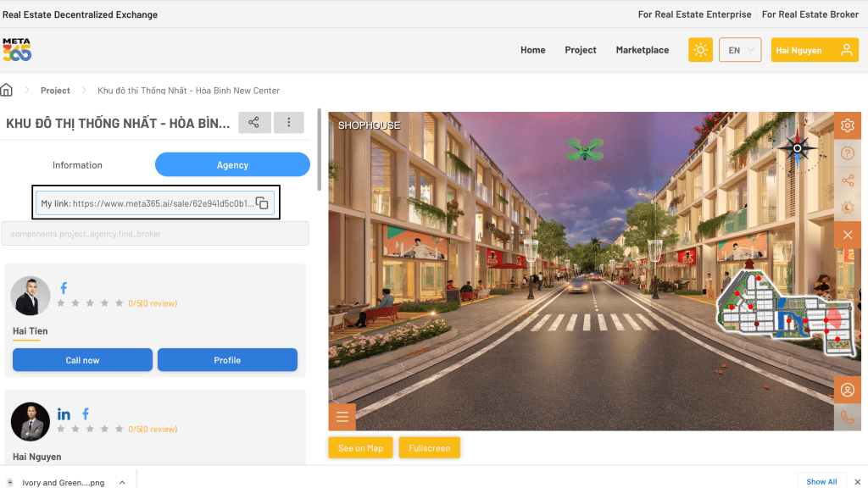Screen dimensions: 868x488
Task: Open the three-dot more options menu
Action: click(289, 123)
